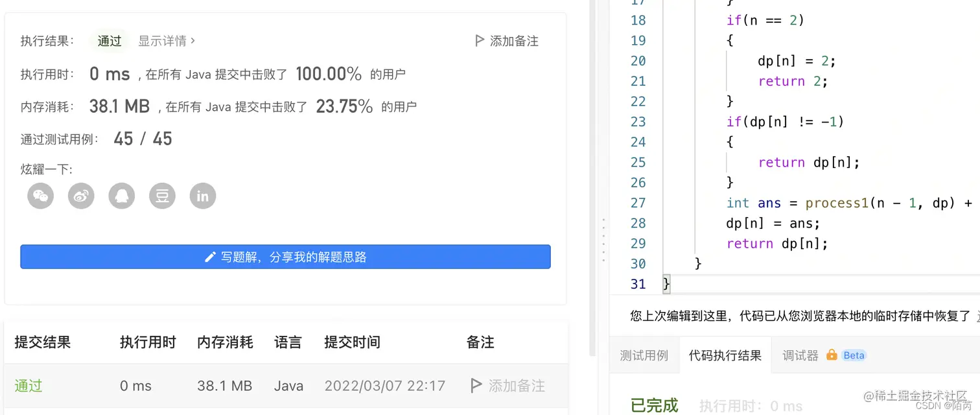
Task: Select line number 18 in the code editor
Action: point(638,20)
